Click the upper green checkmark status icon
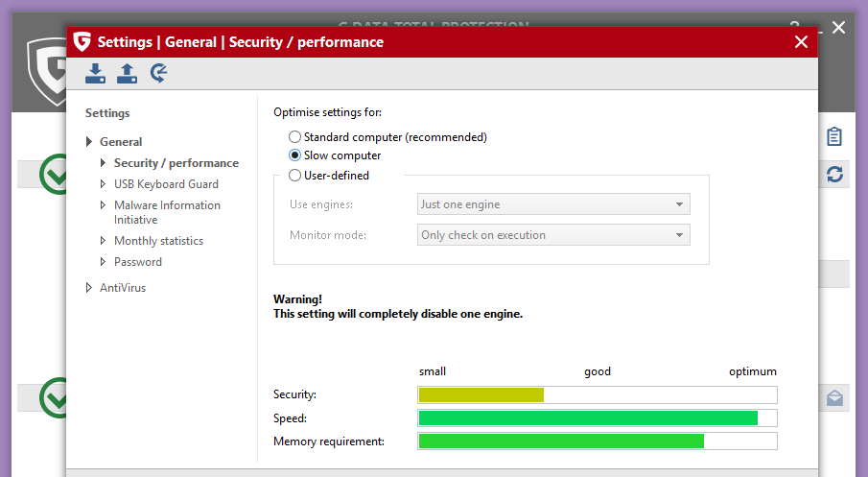 tap(55, 175)
